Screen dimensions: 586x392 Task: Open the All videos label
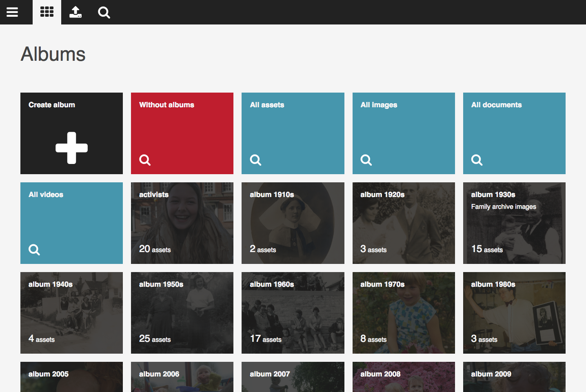pyautogui.click(x=46, y=195)
